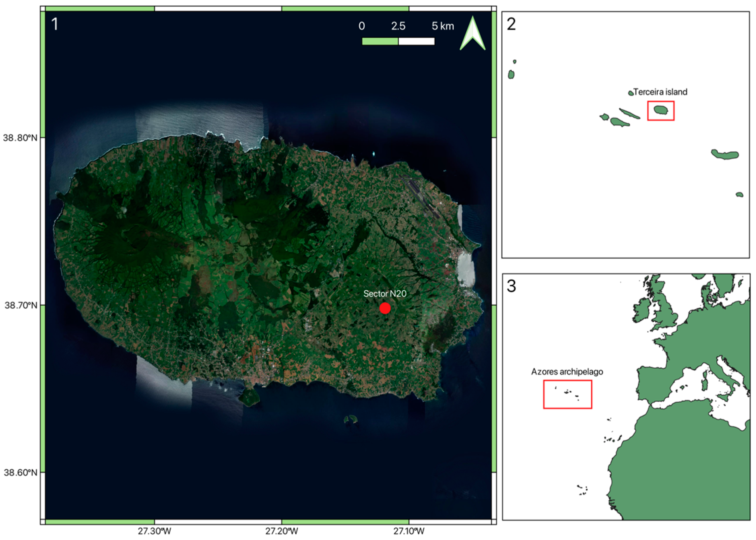This screenshot has height=540, width=756.
Task: Click the large easternmost island in panel 2
Action: point(725,155)
